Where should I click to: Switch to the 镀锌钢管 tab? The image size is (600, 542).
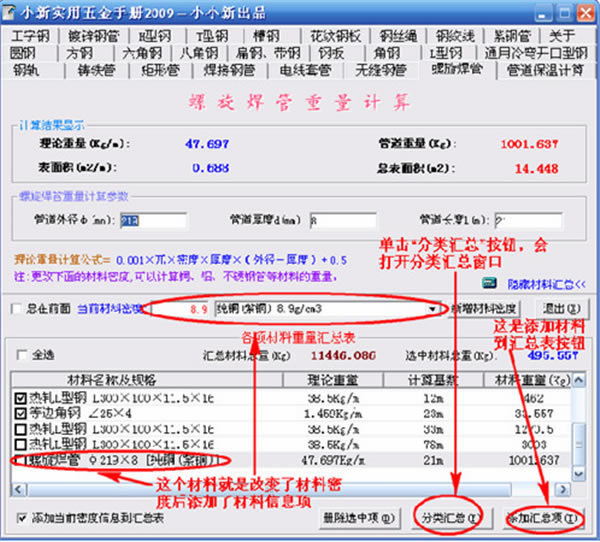click(94, 36)
